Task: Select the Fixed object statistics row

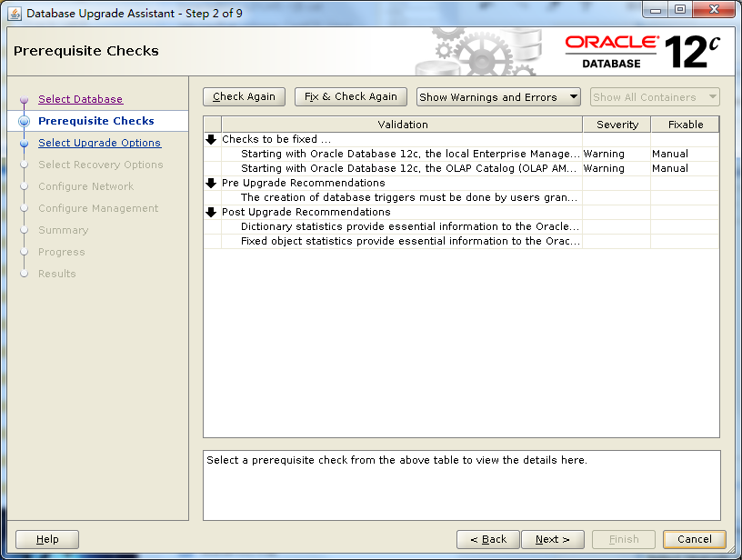Action: tap(461, 241)
